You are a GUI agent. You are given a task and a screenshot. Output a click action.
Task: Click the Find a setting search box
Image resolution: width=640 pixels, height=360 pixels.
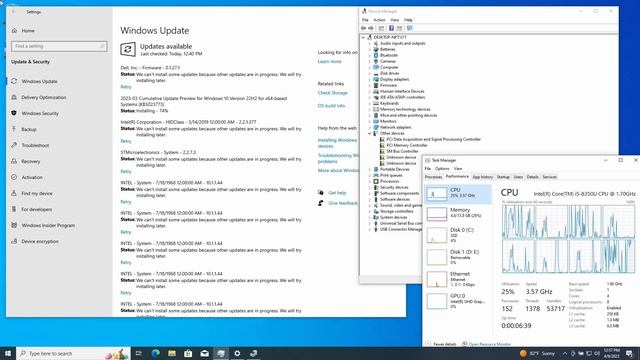click(x=59, y=46)
